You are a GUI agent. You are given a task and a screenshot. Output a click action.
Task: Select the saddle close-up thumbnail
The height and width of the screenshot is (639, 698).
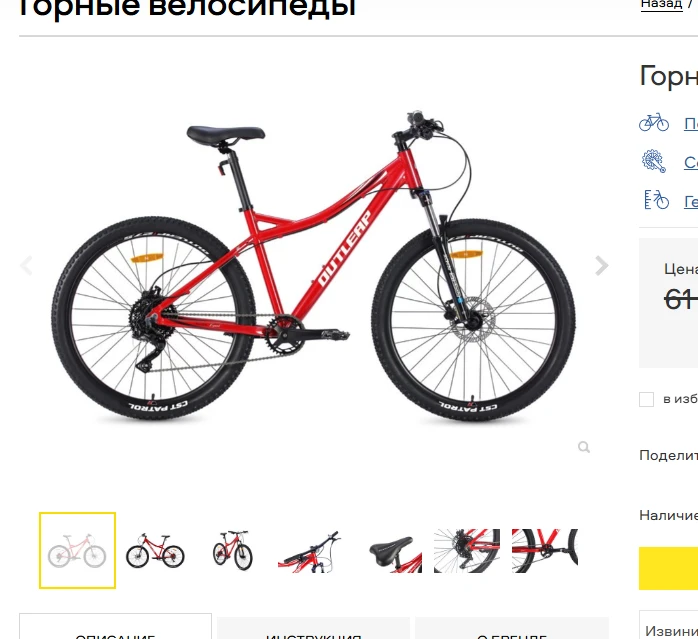(394, 553)
